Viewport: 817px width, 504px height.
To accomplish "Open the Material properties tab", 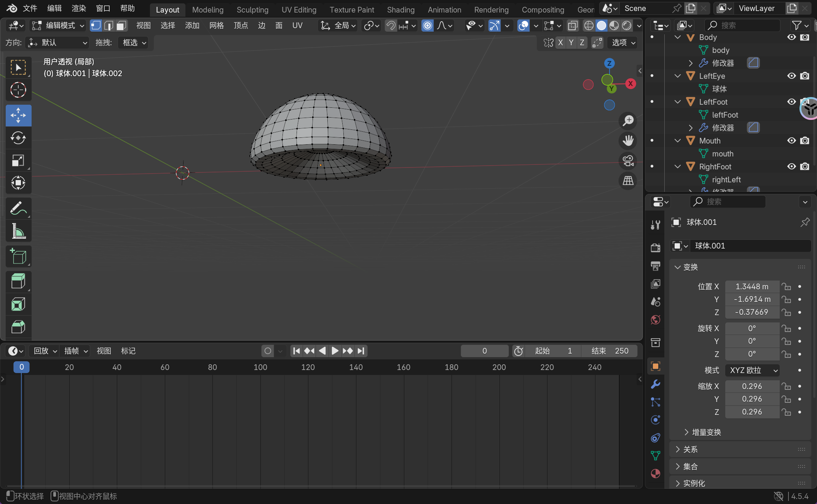I will coord(655,474).
